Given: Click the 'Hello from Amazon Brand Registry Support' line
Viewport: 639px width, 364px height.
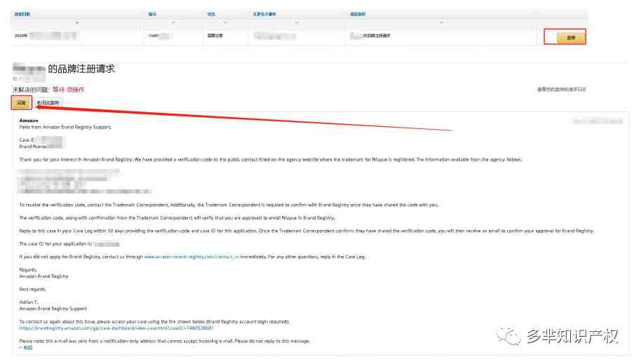Looking at the screenshot, I should [x=65, y=127].
